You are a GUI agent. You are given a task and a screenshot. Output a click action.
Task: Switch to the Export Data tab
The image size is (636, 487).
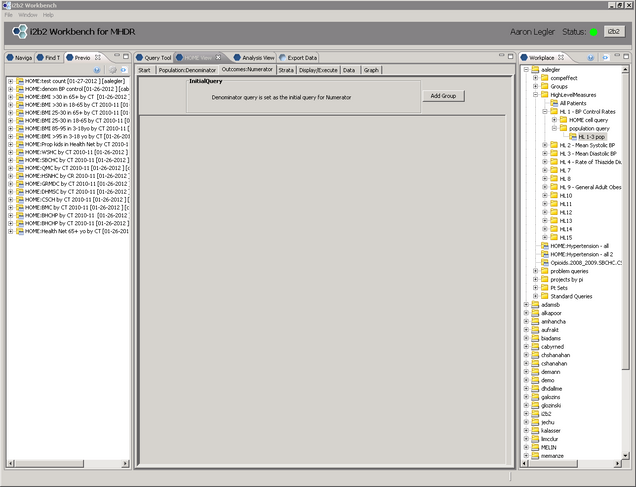tap(299, 58)
